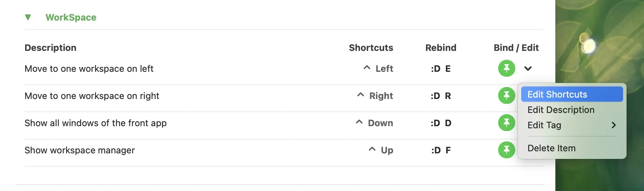The image size is (644, 191).
Task: Expand the Edit Tag submenu arrow
Action: click(x=614, y=125)
